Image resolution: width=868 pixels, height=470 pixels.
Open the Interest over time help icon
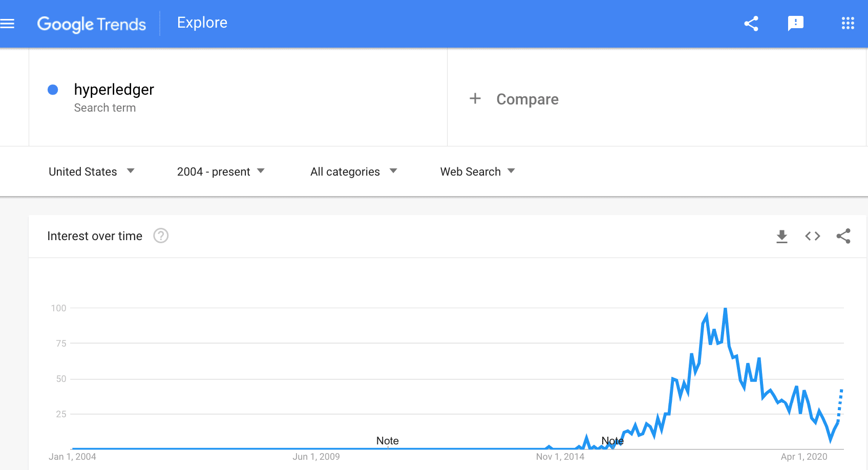pyautogui.click(x=161, y=236)
